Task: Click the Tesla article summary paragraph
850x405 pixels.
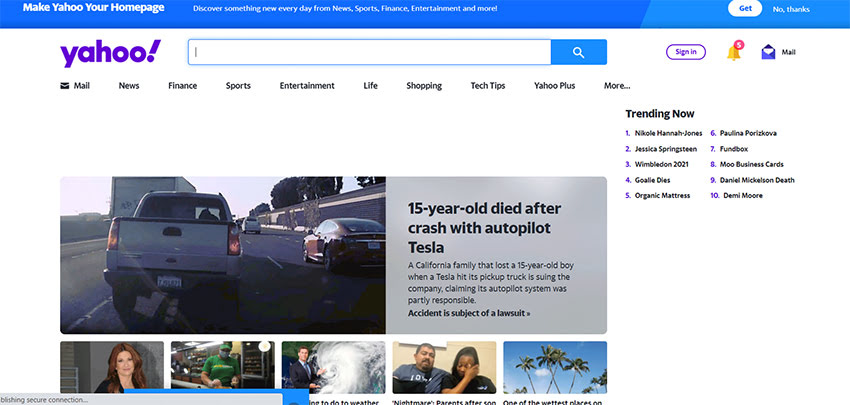Action: coord(491,282)
